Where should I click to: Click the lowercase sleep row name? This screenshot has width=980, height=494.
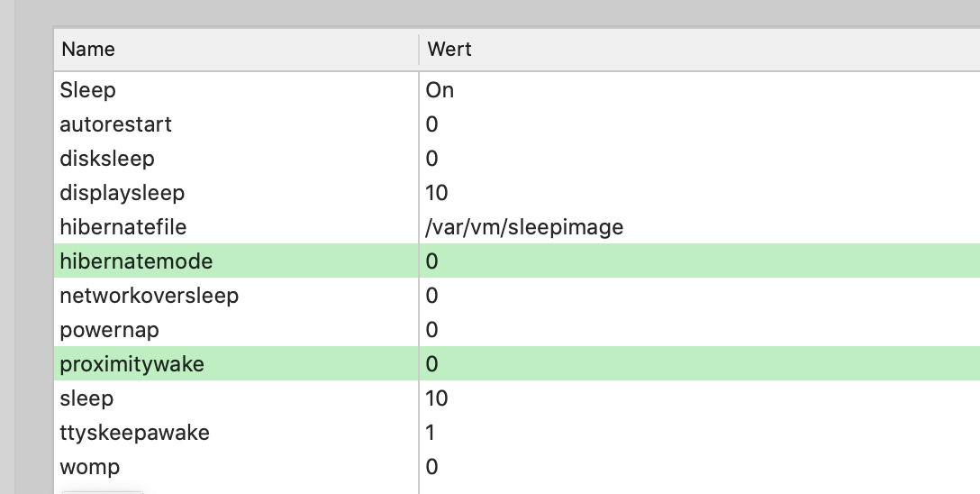[x=86, y=398]
